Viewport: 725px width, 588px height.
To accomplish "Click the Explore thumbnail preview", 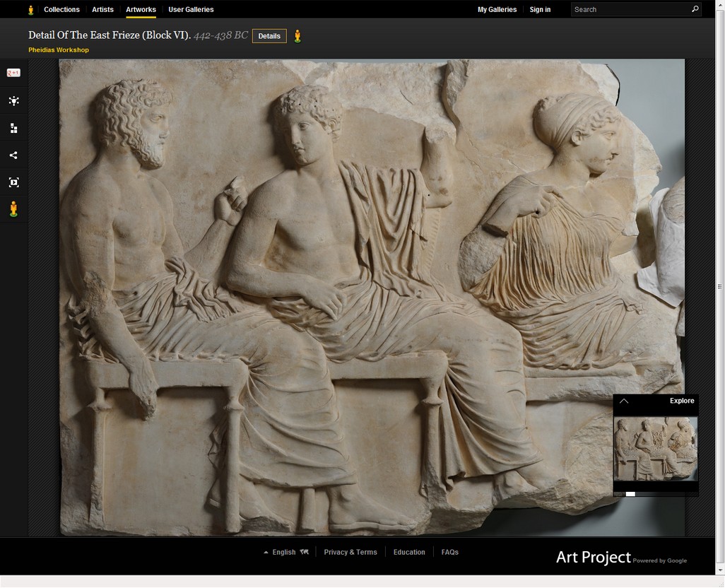I will [655, 449].
